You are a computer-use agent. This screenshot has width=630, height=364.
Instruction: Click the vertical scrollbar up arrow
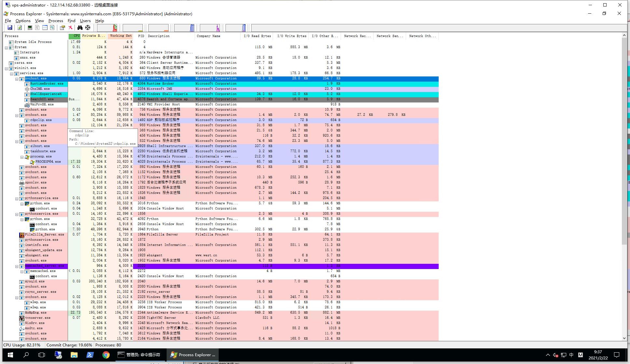624,35
